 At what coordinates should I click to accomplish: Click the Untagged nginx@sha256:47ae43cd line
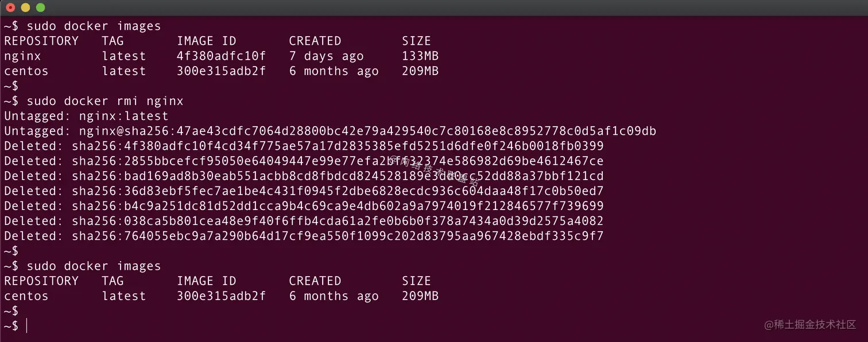[x=330, y=131]
